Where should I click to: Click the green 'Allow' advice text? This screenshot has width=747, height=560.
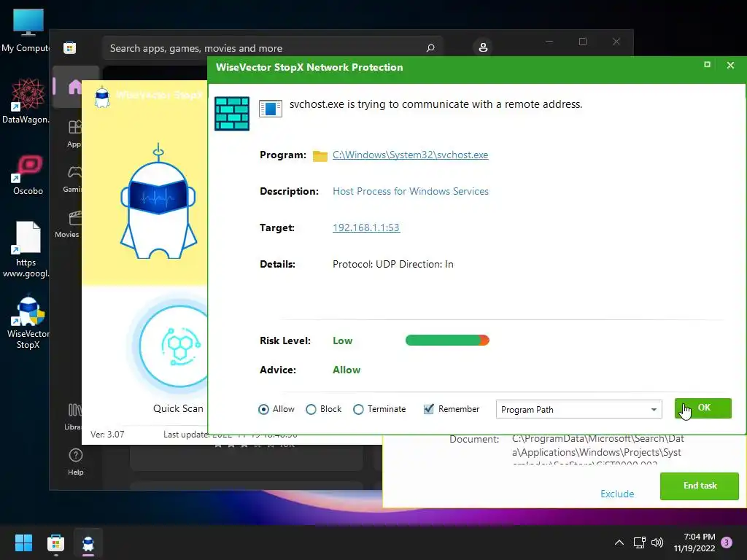(347, 370)
